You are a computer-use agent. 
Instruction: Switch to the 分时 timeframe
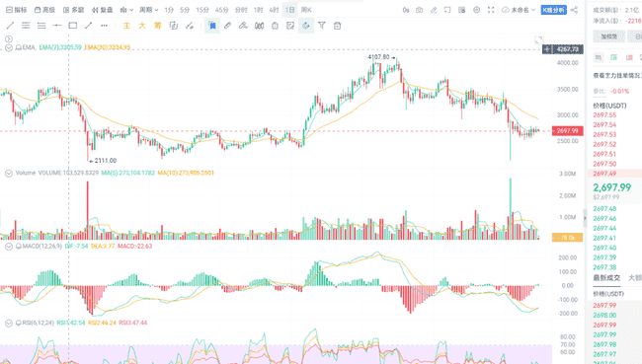coord(241,10)
